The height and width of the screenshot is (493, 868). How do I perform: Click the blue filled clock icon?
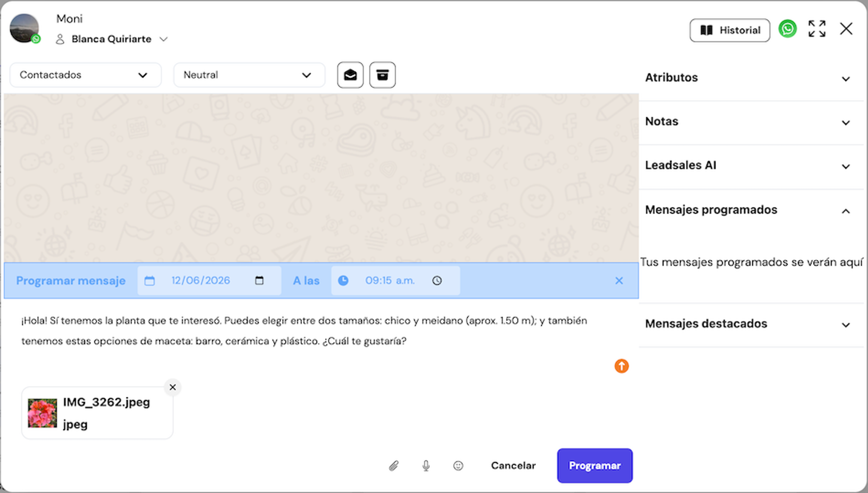pyautogui.click(x=343, y=281)
